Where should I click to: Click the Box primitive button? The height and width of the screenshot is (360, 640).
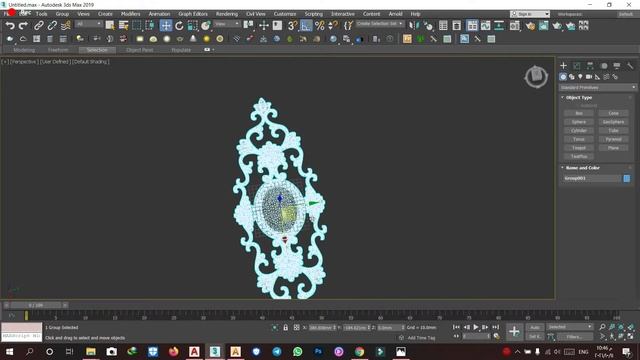(579, 113)
